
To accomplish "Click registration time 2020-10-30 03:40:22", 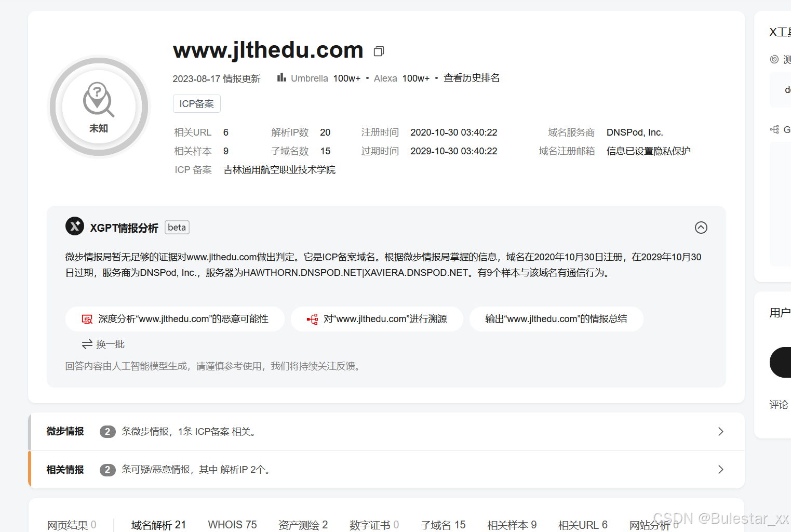I will click(x=454, y=132).
